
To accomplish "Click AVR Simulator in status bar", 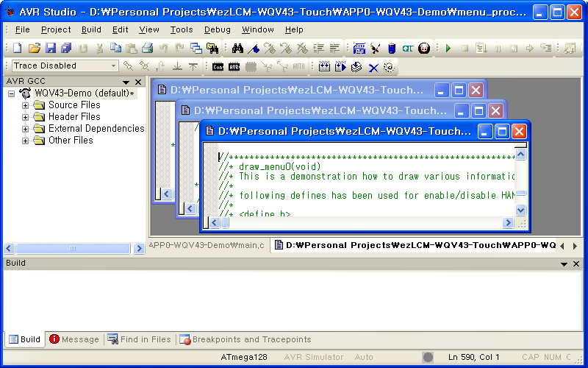I will pos(314,357).
